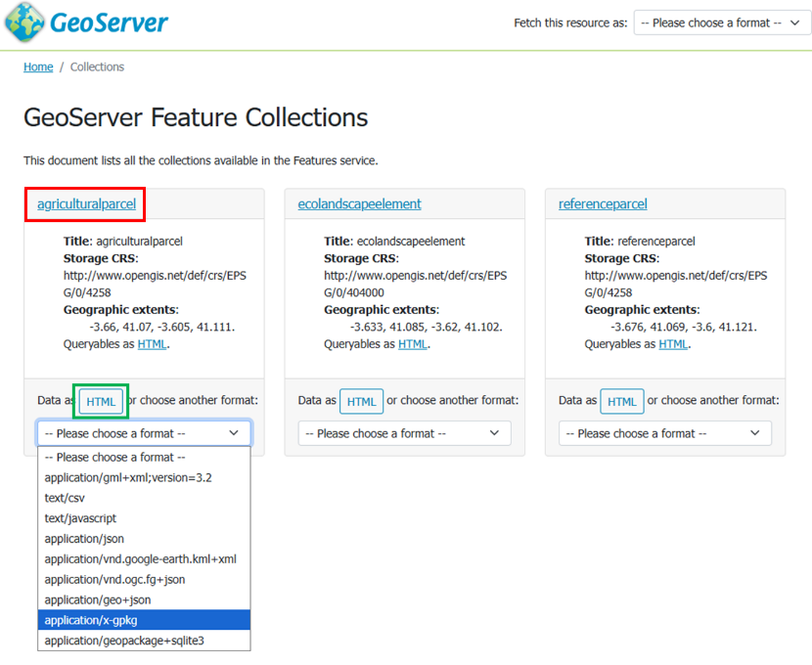Pick application/geo+json from the list
This screenshot has height=665, width=812.
click(97, 599)
